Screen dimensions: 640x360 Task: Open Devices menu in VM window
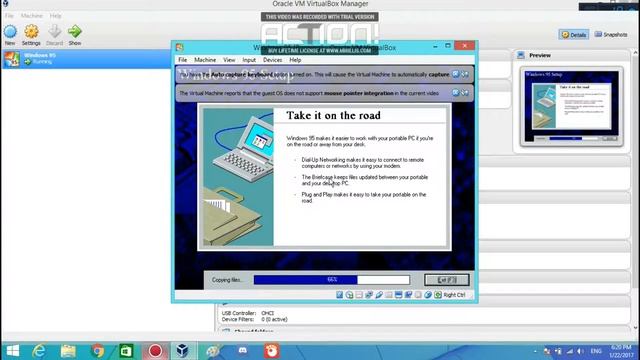(x=272, y=60)
